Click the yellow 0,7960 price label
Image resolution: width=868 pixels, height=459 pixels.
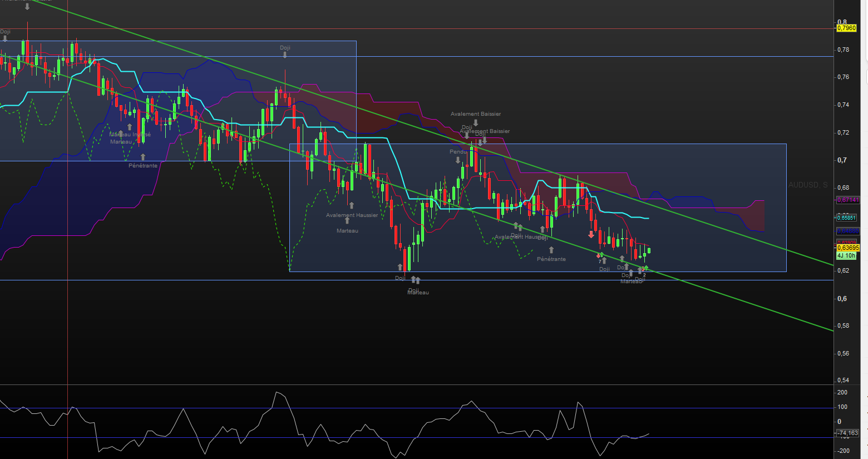pos(846,28)
